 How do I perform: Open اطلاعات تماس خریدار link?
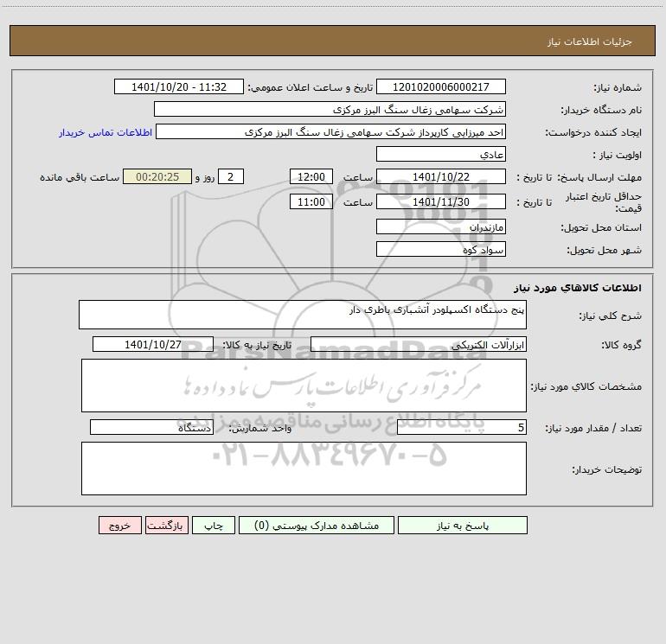pos(106,132)
